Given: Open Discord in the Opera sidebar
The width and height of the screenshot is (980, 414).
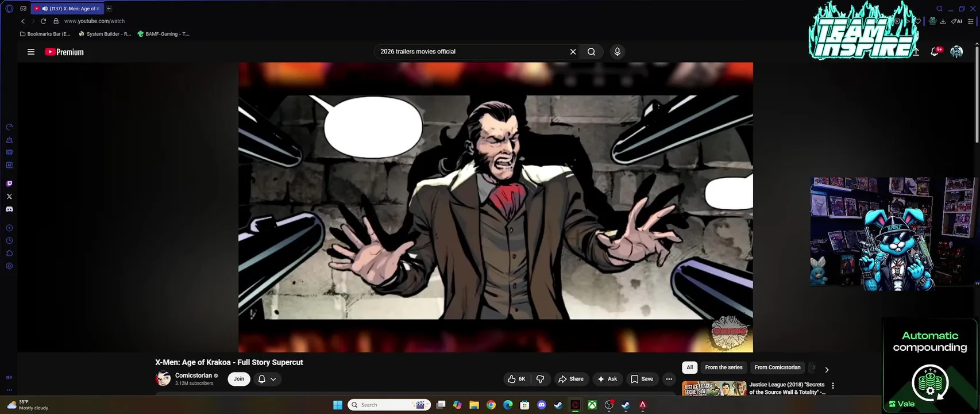Looking at the screenshot, I should 9,209.
